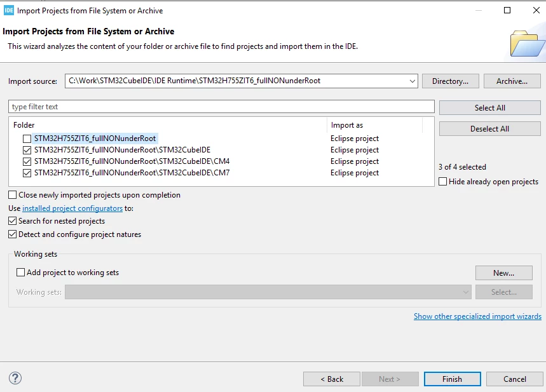Enable Add project to working sets
Image resolution: width=546 pixels, height=392 pixels.
point(20,273)
